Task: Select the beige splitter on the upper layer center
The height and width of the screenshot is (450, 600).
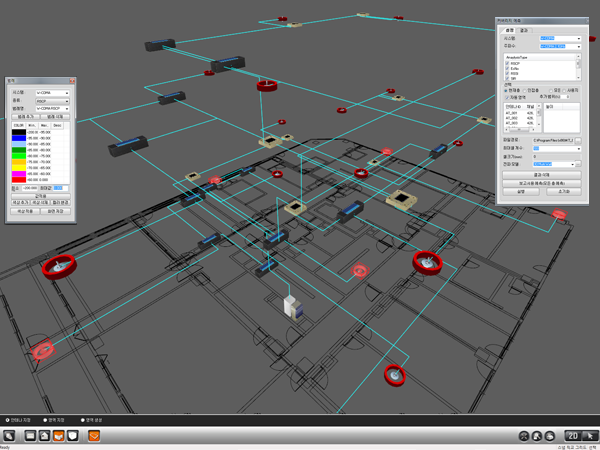Action: tap(270, 142)
